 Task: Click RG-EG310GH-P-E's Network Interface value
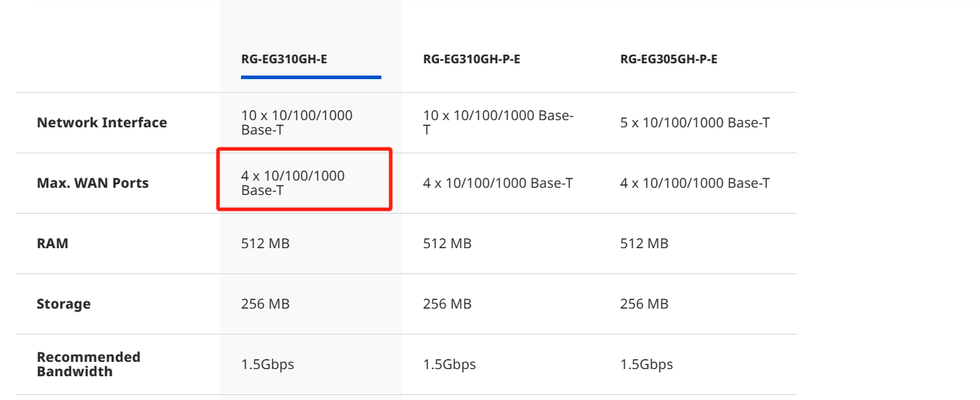[x=498, y=122]
